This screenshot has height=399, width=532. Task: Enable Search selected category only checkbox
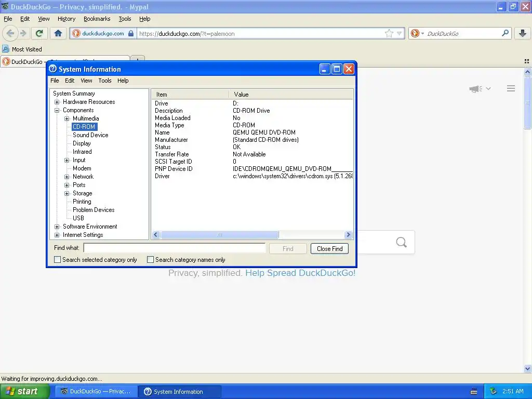57,260
